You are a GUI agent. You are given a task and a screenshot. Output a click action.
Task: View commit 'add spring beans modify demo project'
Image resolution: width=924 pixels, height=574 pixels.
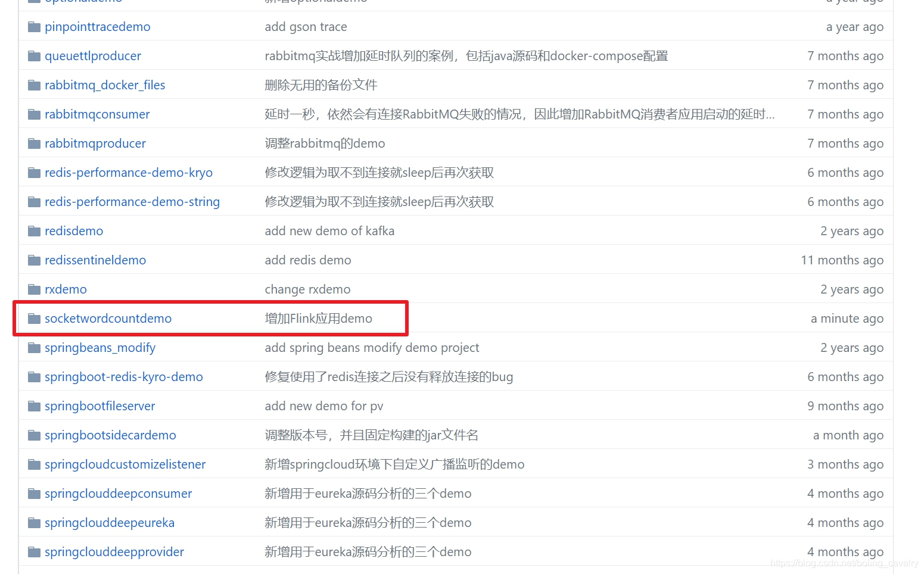(x=372, y=348)
